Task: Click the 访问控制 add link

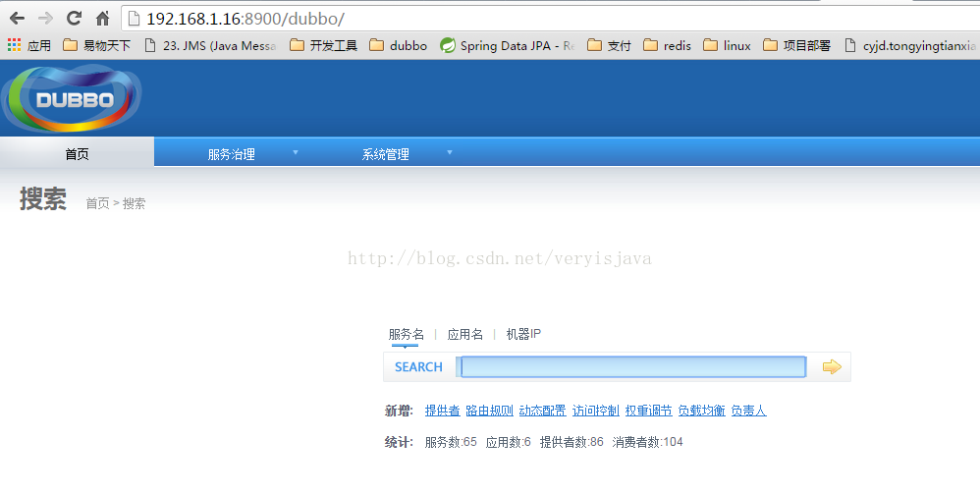Action: [596, 411]
